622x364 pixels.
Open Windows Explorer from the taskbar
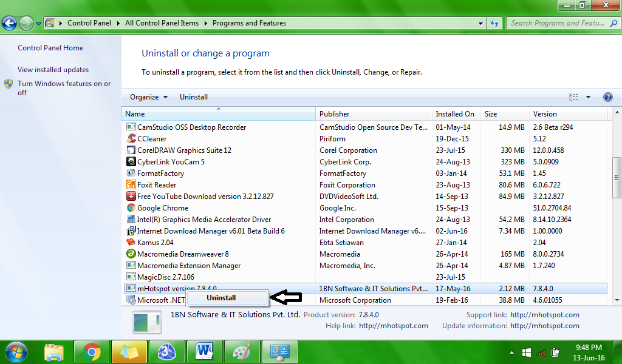(54, 352)
